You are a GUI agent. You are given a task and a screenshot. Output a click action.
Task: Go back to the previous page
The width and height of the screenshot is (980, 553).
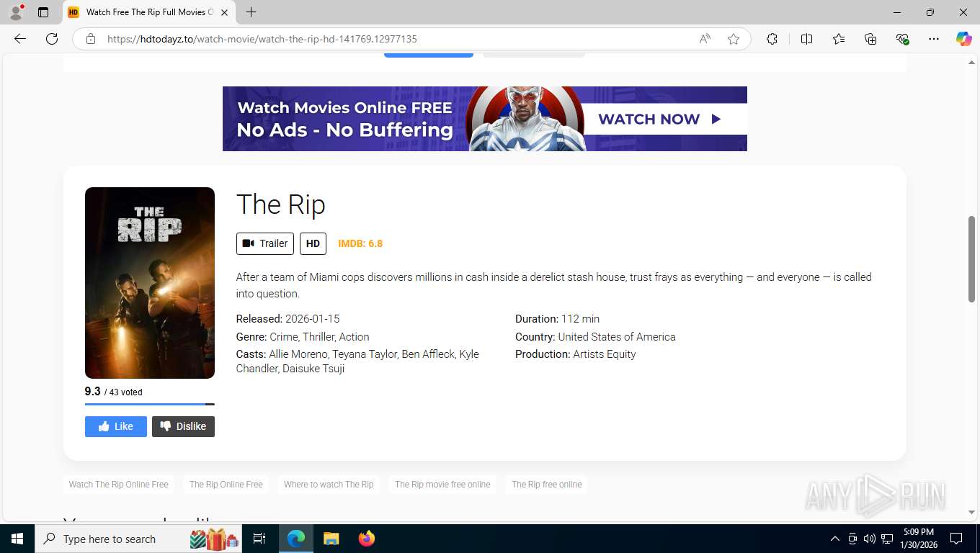20,39
